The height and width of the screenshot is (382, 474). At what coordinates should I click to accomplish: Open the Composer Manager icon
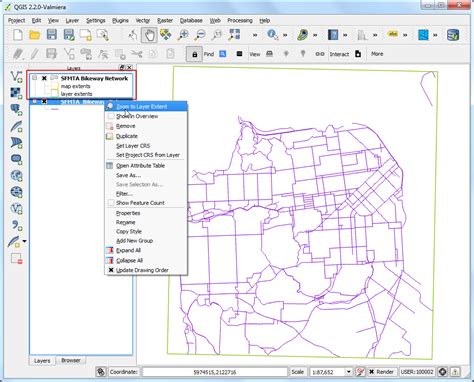click(103, 35)
